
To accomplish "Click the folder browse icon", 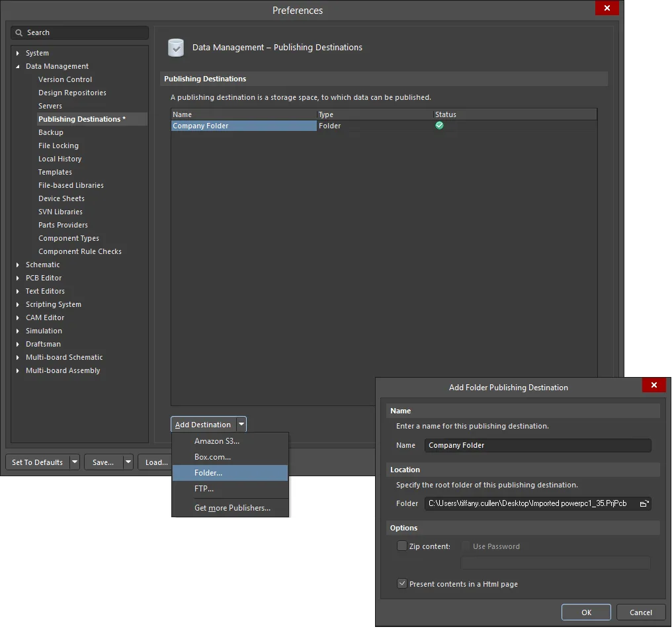I will pos(644,503).
